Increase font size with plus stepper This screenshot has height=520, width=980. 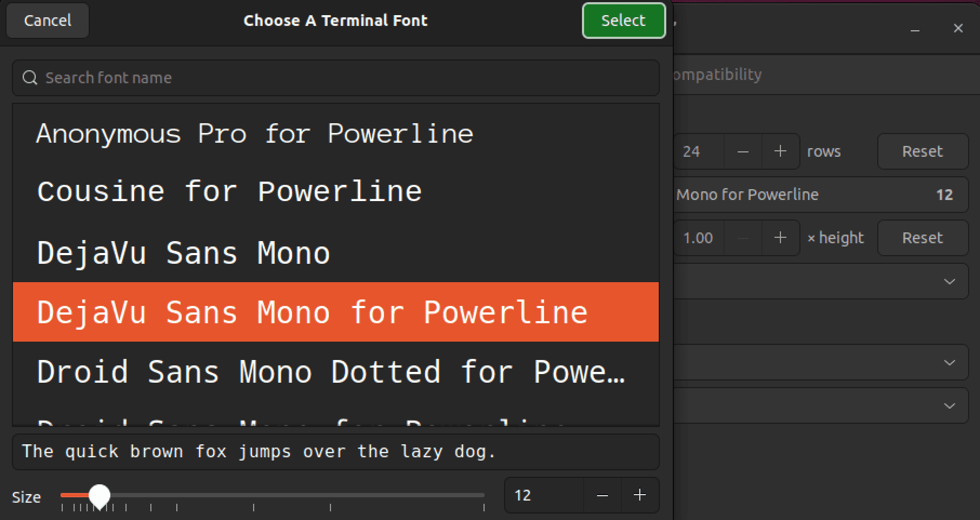[640, 495]
